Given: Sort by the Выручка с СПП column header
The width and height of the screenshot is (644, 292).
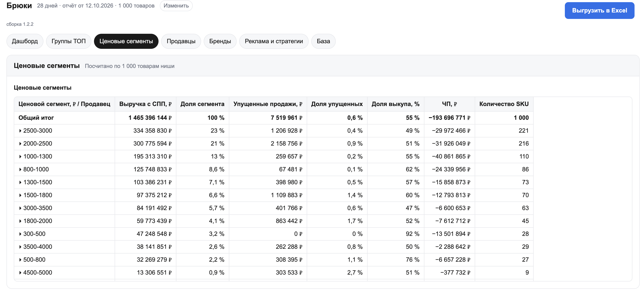Looking at the screenshot, I should tap(145, 104).
